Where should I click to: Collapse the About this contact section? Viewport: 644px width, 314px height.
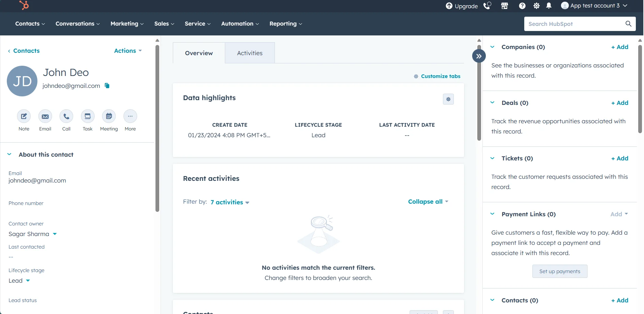[x=9, y=154]
